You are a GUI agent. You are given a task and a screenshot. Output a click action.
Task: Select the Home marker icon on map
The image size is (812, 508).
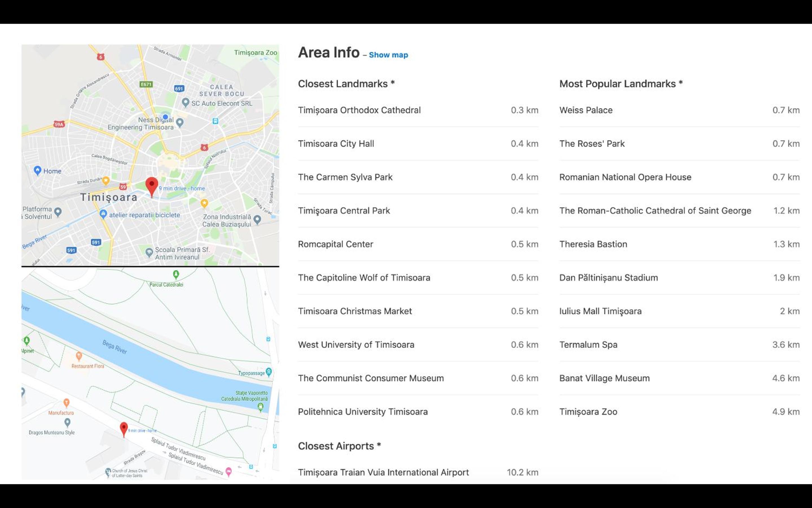click(38, 170)
